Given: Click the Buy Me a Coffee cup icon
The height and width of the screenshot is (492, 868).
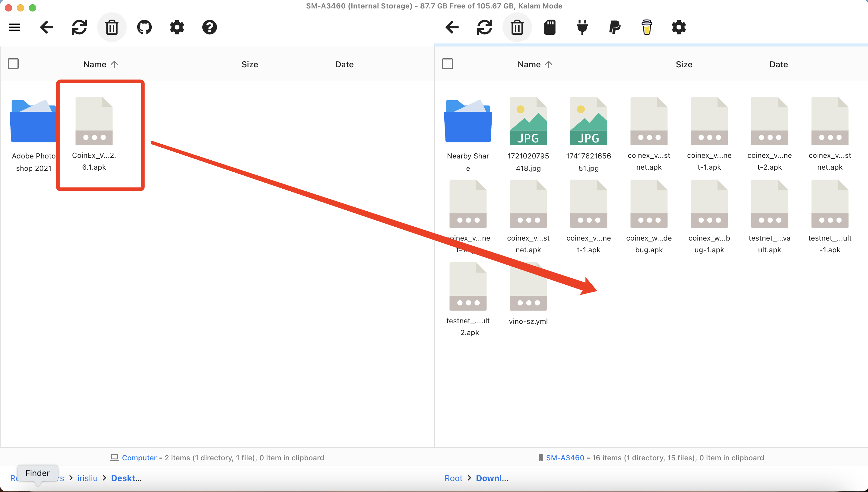Looking at the screenshot, I should tap(647, 27).
